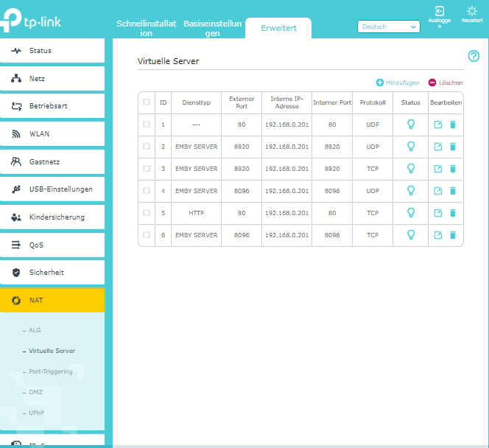Delete rule ID 6 with trash icon
Screen dimensions: 489x448
(x=453, y=235)
